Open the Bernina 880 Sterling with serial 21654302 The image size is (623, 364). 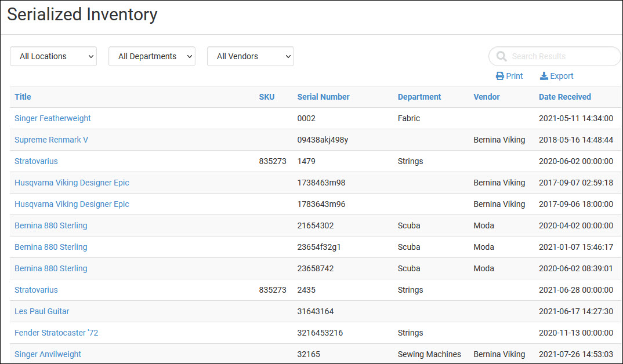click(x=50, y=225)
